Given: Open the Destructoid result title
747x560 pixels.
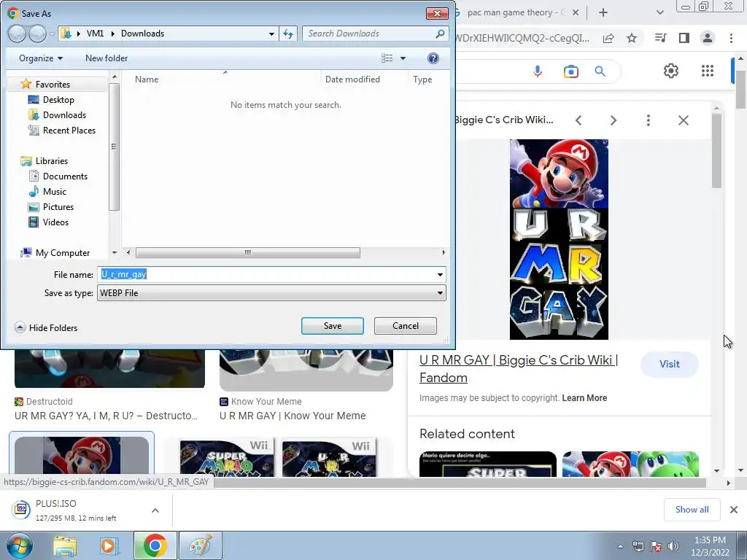Looking at the screenshot, I should pyautogui.click(x=106, y=416).
